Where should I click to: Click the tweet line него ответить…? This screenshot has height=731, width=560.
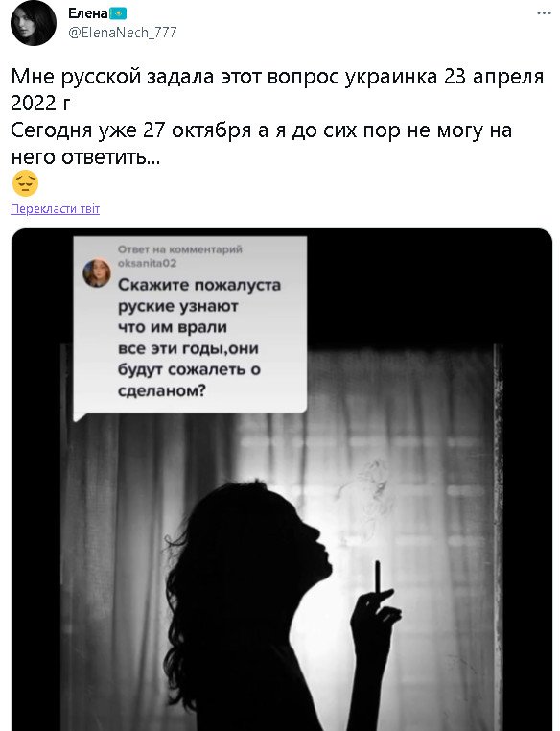tap(85, 157)
